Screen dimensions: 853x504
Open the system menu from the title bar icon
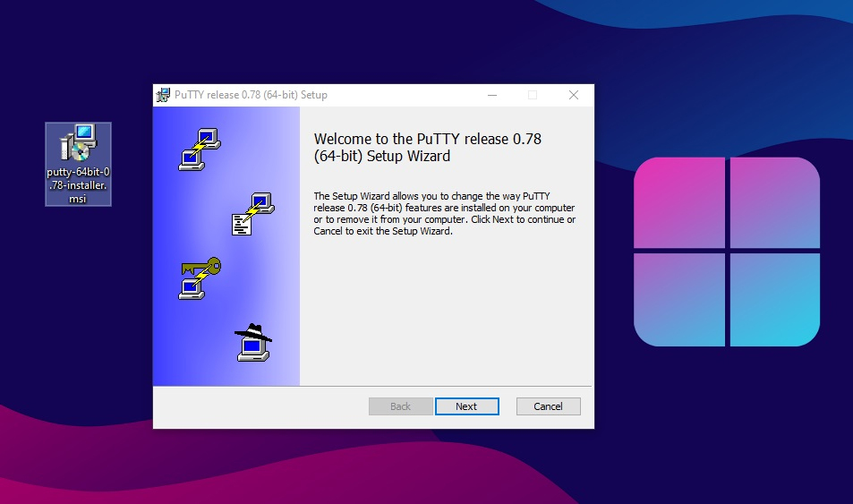163,95
